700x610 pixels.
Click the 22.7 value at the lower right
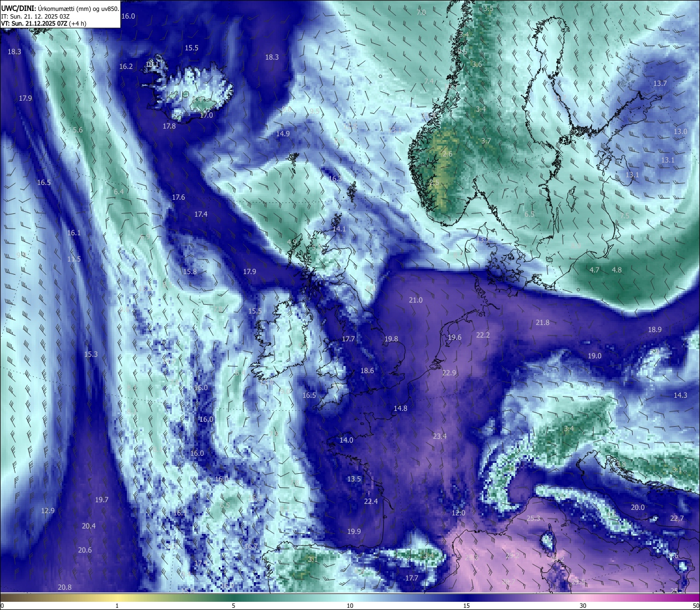tap(677, 518)
